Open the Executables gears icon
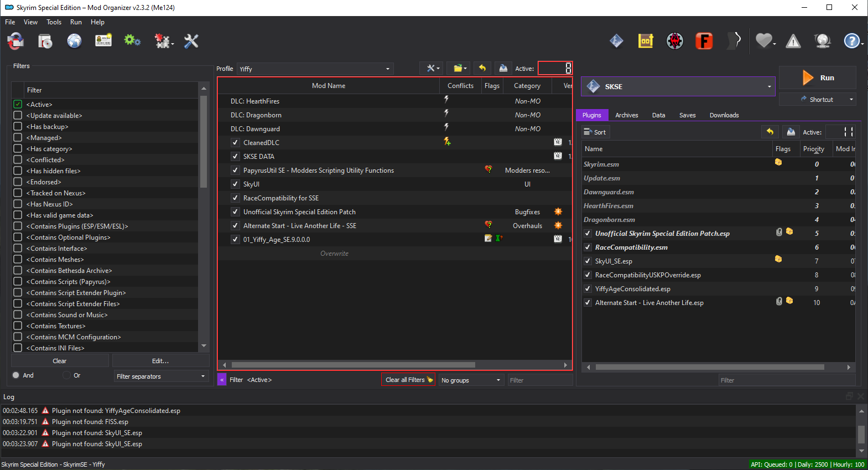 click(x=132, y=40)
